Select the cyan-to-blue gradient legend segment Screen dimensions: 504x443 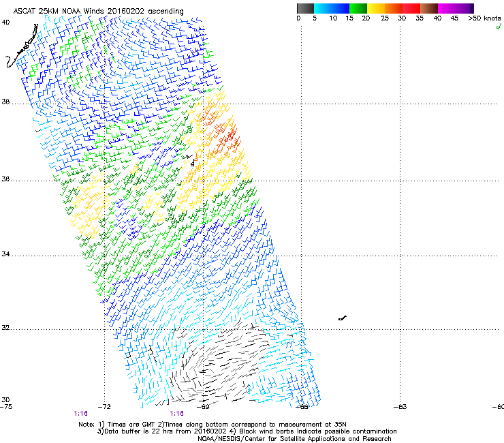click(332, 8)
